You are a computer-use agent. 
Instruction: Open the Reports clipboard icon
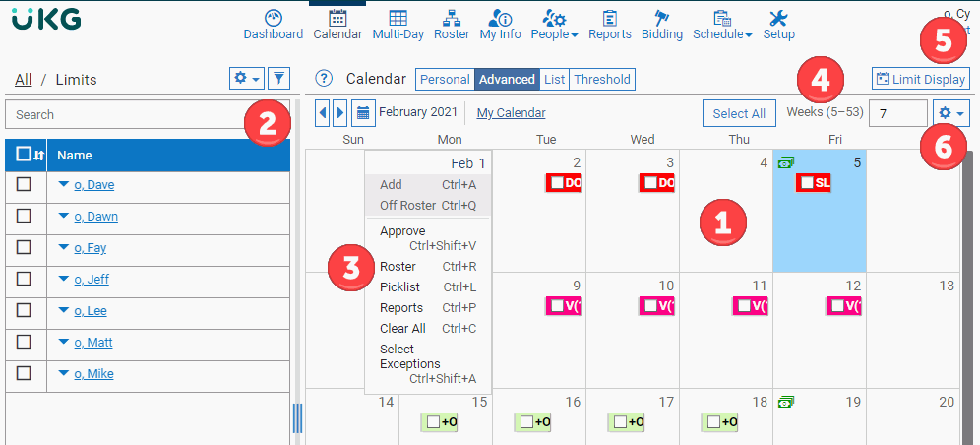[x=609, y=19]
